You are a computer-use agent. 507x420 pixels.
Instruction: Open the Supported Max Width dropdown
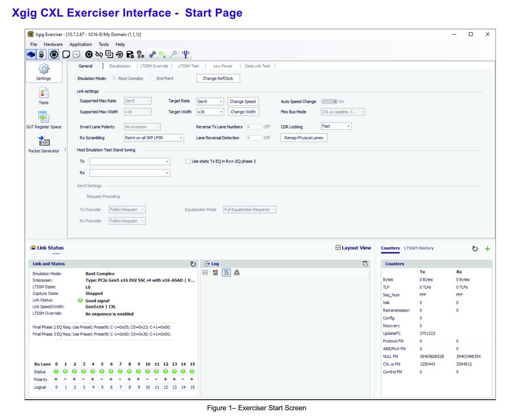[137, 112]
